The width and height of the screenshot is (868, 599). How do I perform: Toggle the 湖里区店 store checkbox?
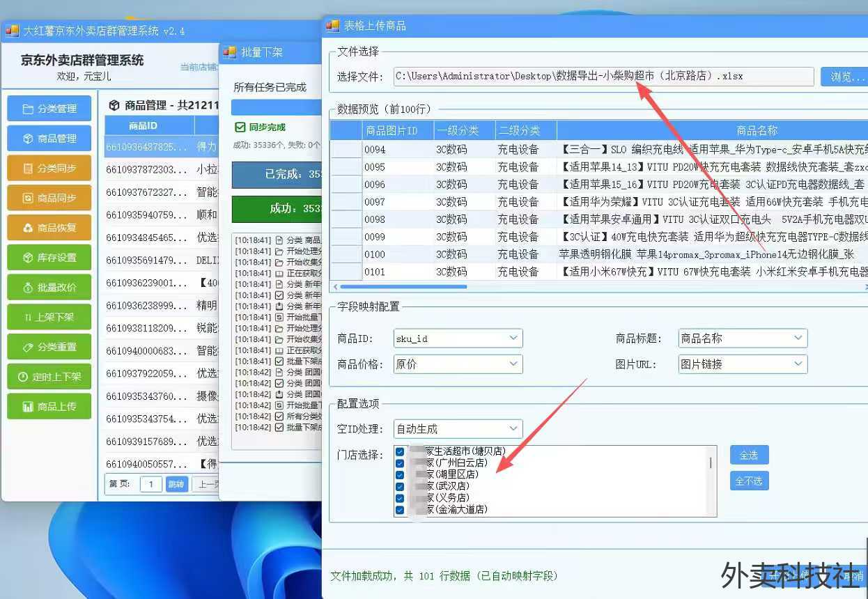click(x=400, y=475)
